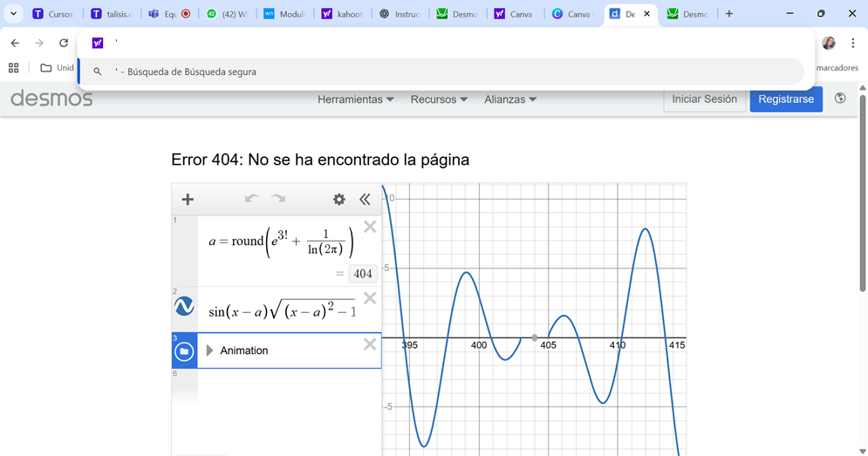Delete expression 1 with X icon
Image resolution: width=868 pixels, height=456 pixels.
[370, 228]
